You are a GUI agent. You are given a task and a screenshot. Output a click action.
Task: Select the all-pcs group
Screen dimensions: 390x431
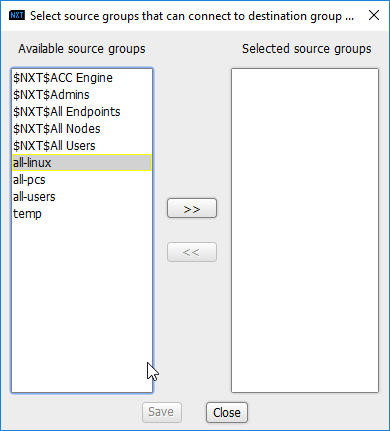(82, 180)
